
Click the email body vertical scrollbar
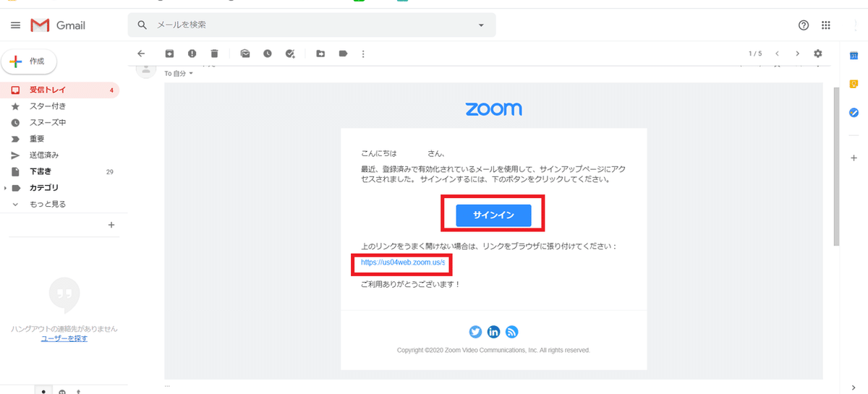pos(836,167)
